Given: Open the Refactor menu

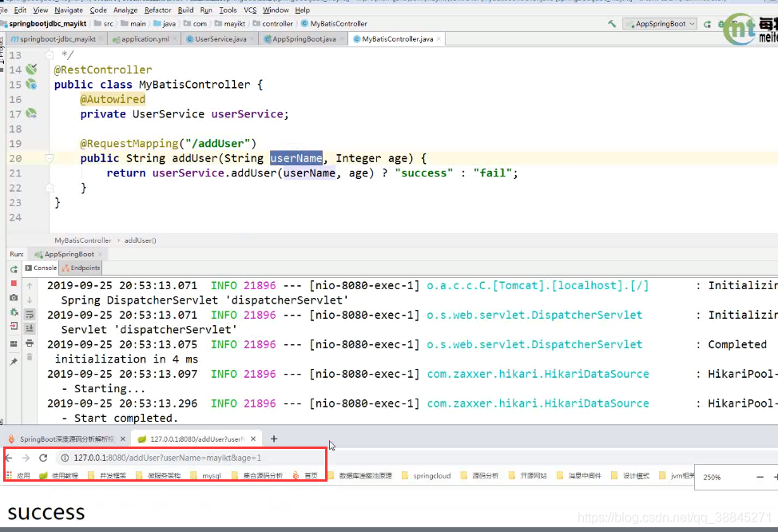Looking at the screenshot, I should (158, 10).
